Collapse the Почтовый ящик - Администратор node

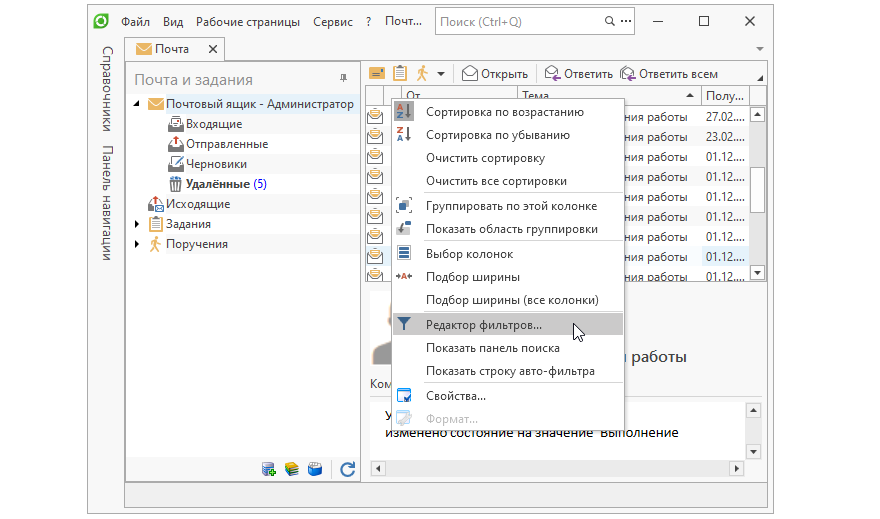click(x=137, y=104)
